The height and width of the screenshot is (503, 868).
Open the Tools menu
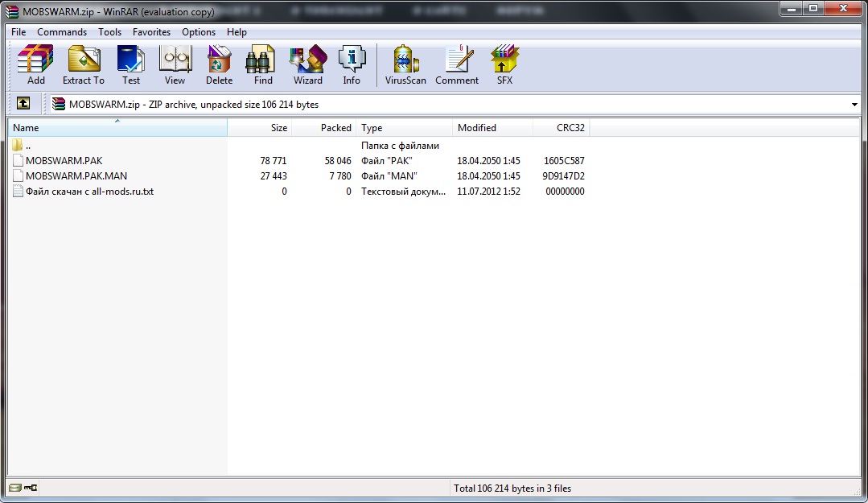[109, 32]
